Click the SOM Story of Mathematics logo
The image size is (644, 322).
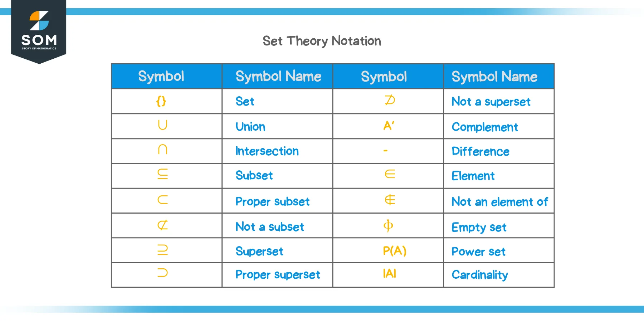click(x=39, y=31)
